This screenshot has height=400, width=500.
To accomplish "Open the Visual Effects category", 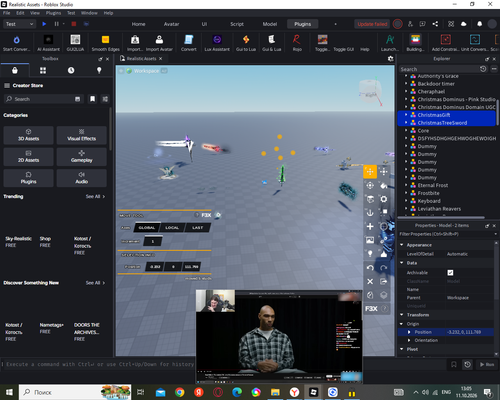I will pos(82,135).
